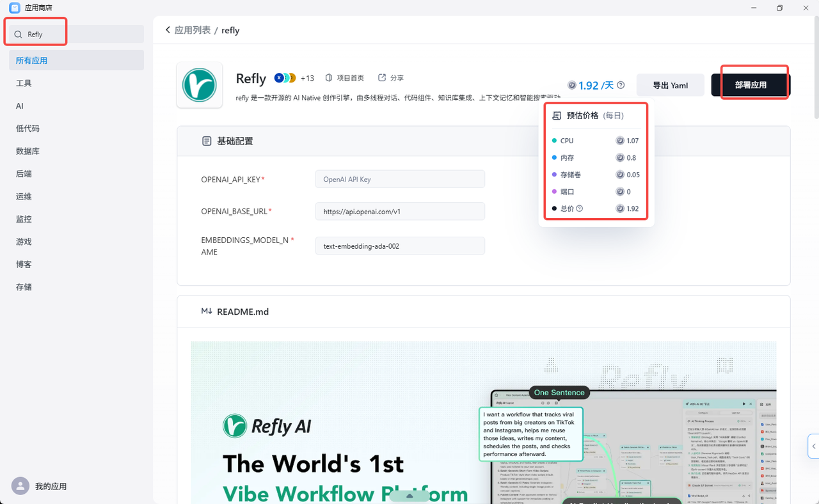Click the 基础配置 section icon
This screenshot has width=819, height=504.
(x=206, y=141)
